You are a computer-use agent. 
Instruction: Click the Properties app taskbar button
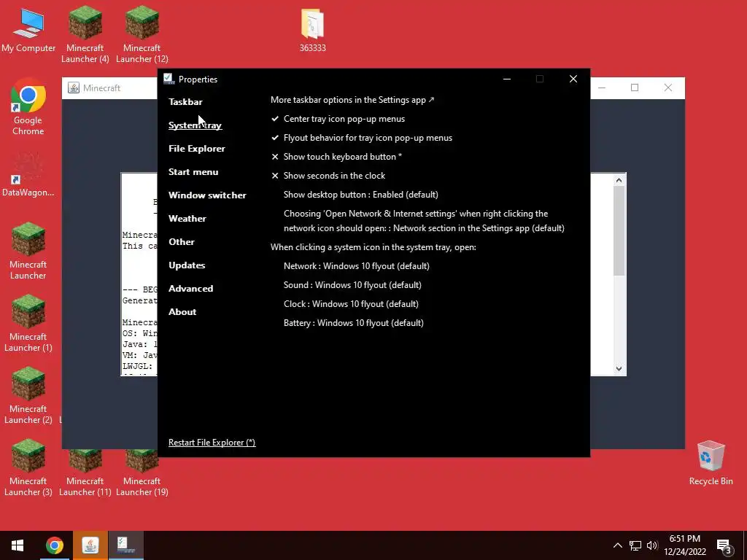[125, 545]
